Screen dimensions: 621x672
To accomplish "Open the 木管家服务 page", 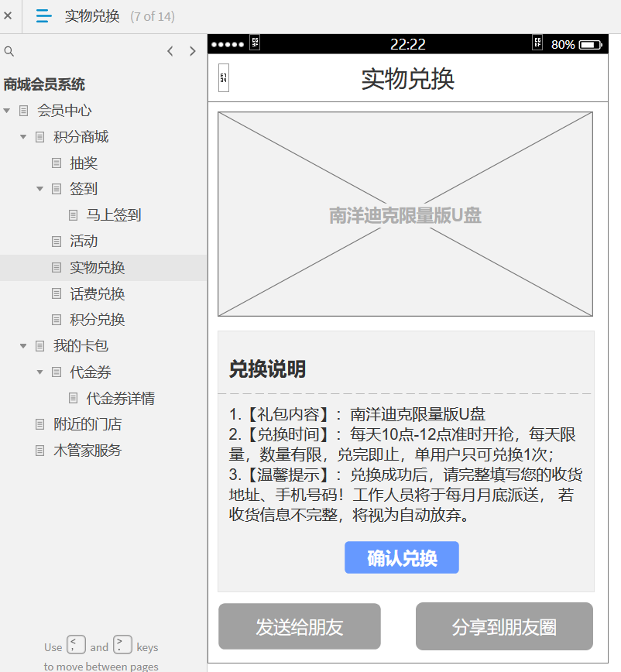I will coord(87,451).
